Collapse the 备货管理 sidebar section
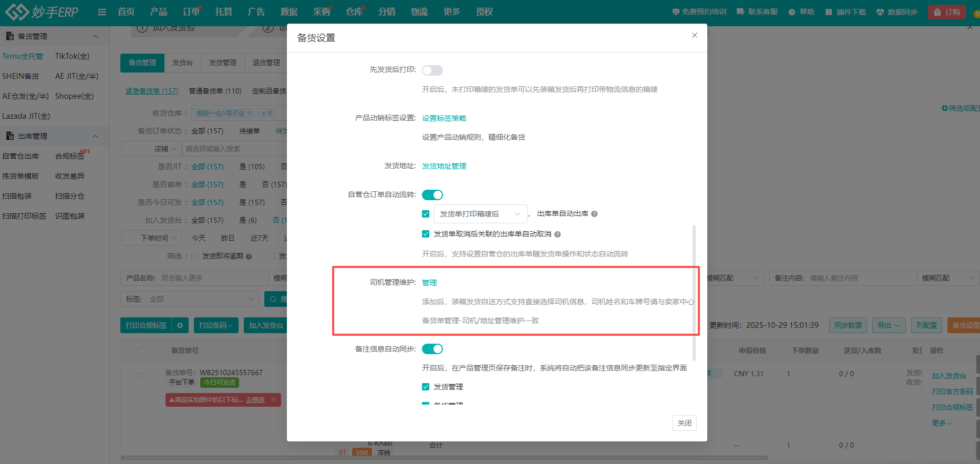Image resolution: width=980 pixels, height=464 pixels. click(x=96, y=36)
